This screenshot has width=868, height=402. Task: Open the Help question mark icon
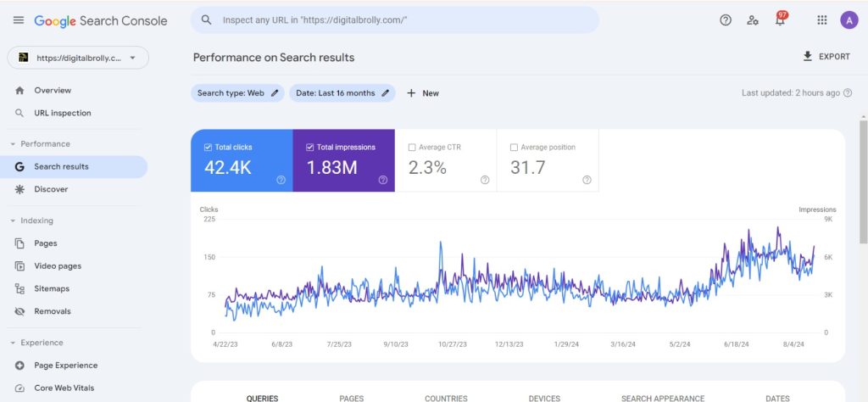pyautogui.click(x=726, y=20)
